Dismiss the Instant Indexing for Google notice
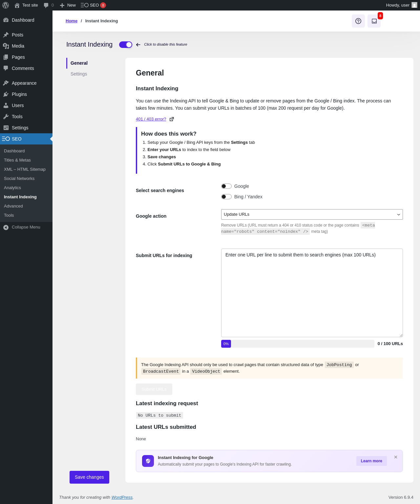 pyautogui.click(x=396, y=457)
